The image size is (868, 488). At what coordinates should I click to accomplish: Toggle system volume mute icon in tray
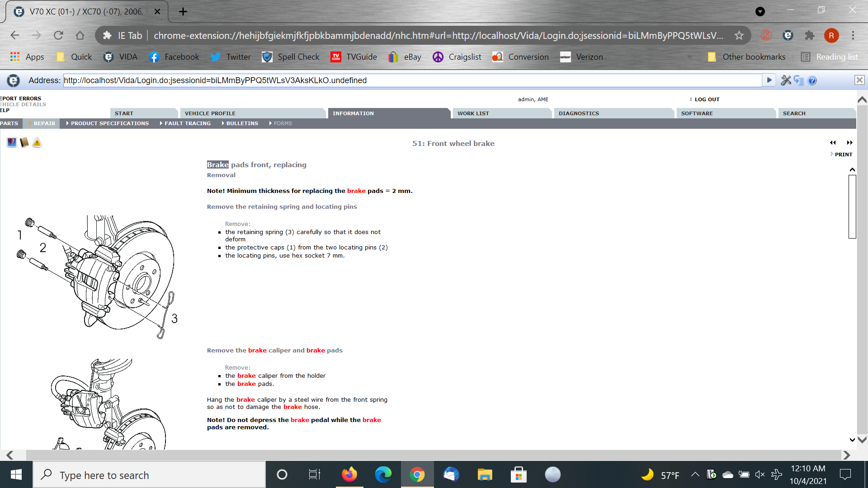click(x=759, y=474)
